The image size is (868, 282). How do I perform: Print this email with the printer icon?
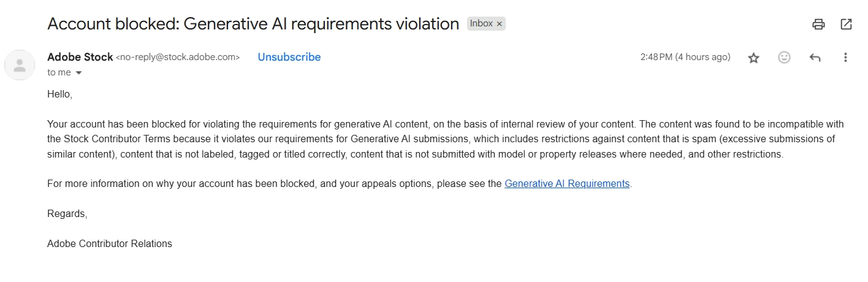click(x=818, y=25)
